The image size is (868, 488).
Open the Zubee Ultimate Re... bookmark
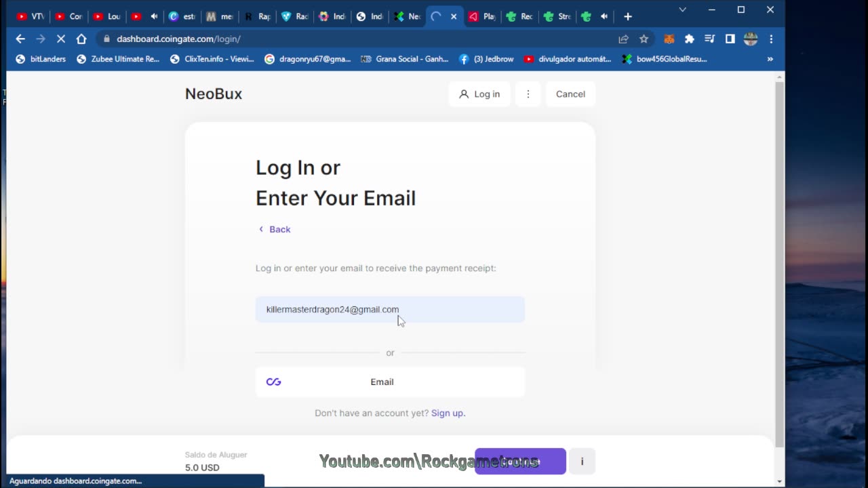pyautogui.click(x=117, y=59)
